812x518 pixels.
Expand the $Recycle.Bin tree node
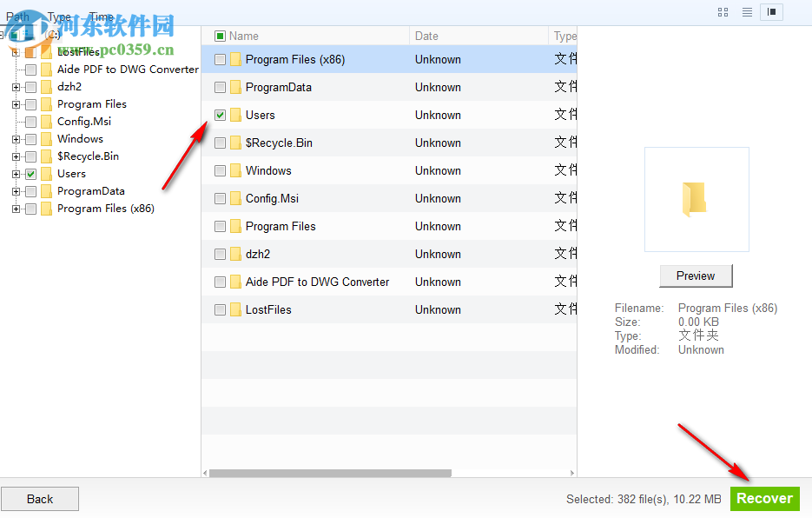point(16,156)
